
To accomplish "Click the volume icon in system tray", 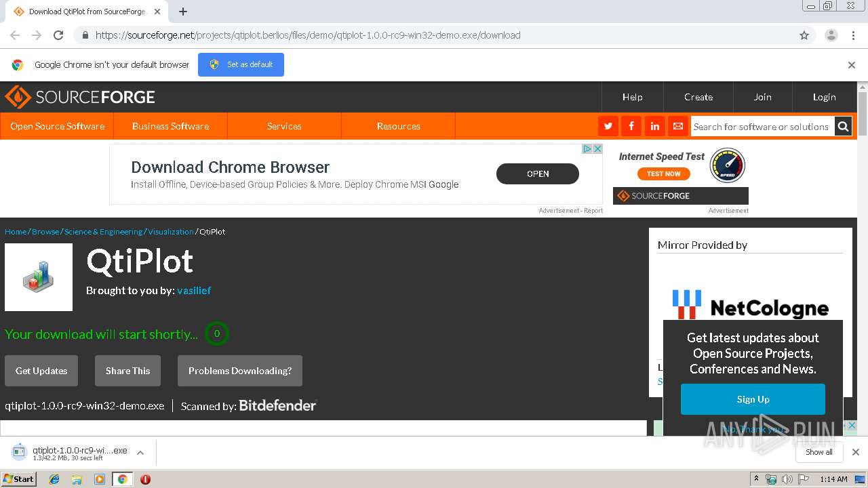I will (x=787, y=479).
